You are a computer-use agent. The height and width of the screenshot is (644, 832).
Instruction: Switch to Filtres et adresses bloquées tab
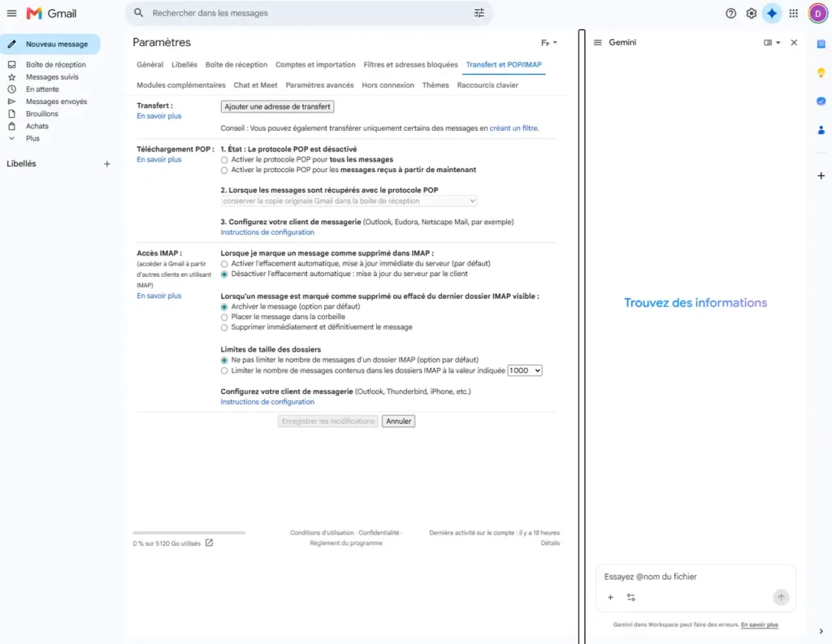[x=410, y=64]
